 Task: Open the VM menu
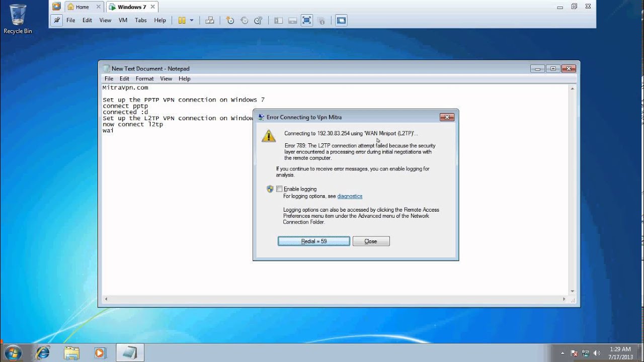pos(122,20)
